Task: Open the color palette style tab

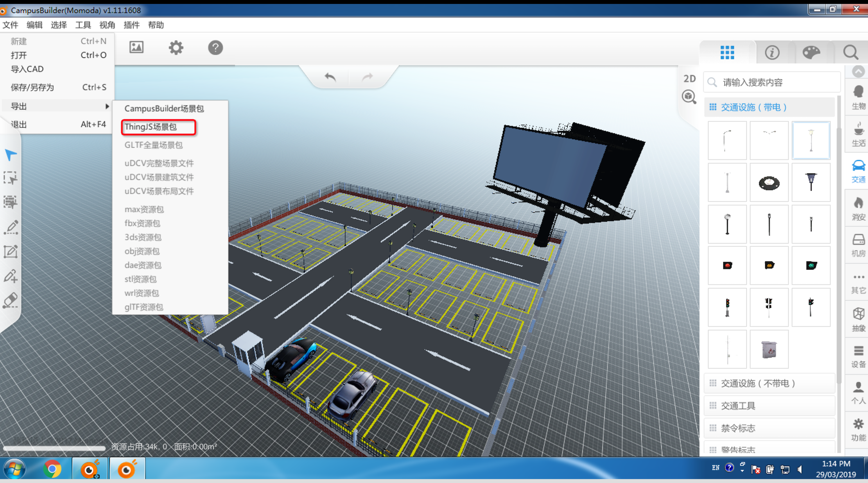Action: 811,52
